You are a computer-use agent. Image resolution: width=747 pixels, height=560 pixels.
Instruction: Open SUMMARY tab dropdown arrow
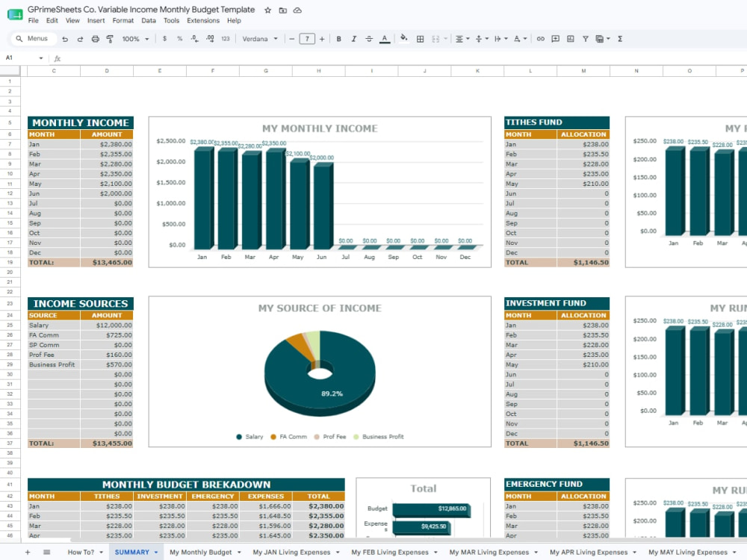156,553
